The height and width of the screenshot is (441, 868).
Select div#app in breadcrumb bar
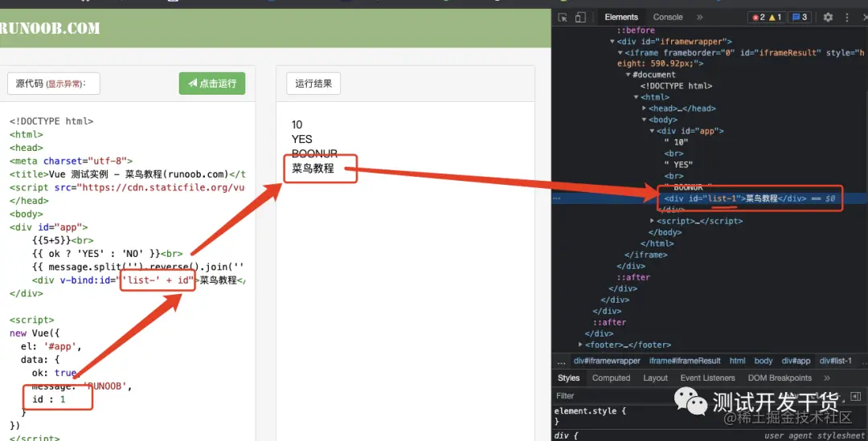[x=796, y=361]
